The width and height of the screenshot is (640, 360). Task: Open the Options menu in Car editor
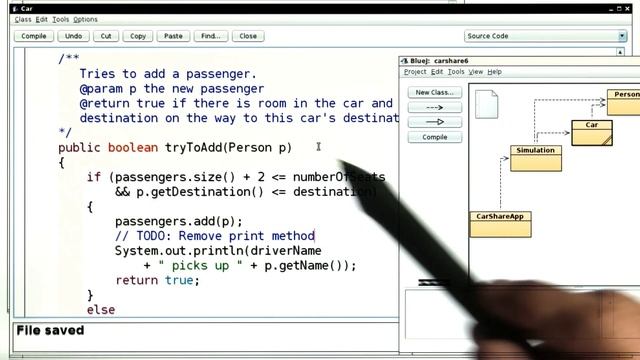pyautogui.click(x=85, y=19)
